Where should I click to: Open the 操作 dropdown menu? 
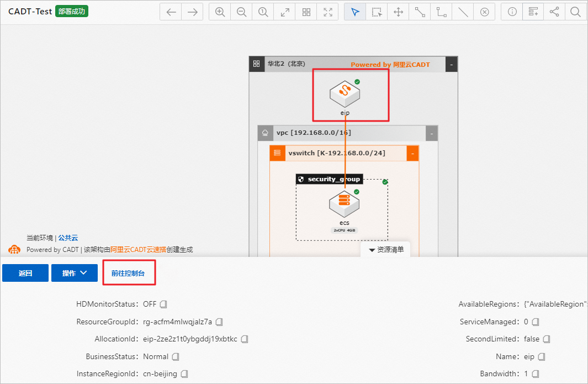click(74, 273)
